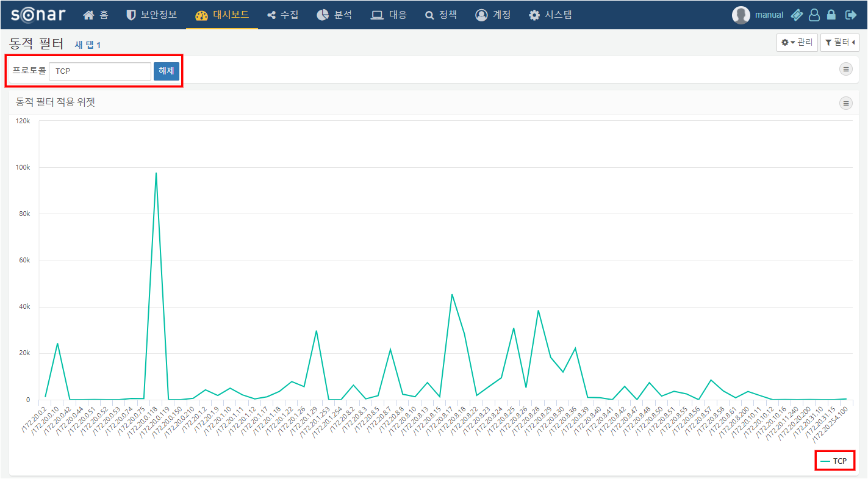The height and width of the screenshot is (479, 868).
Task: Click the logout arrow icon
Action: tap(850, 15)
